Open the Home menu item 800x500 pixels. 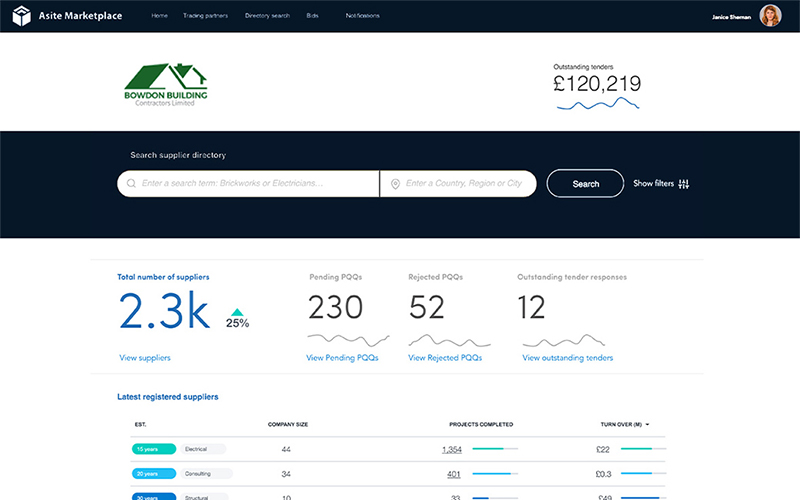tap(159, 16)
